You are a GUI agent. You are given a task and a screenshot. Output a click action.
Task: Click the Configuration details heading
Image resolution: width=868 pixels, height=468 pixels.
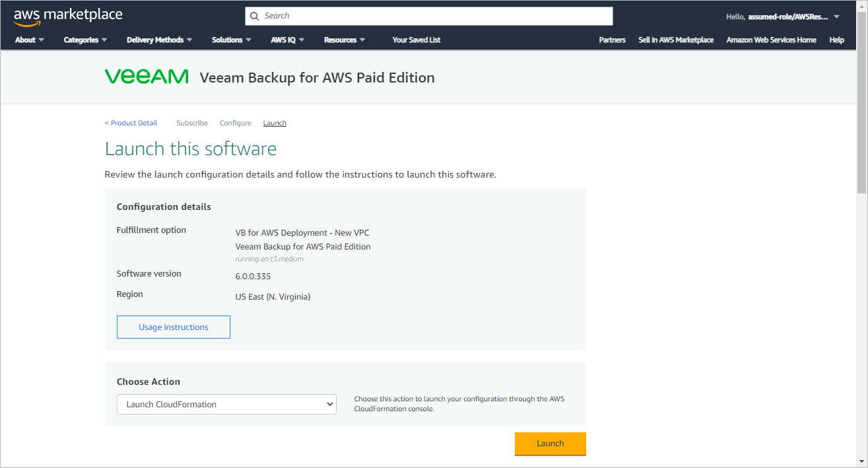click(x=164, y=207)
